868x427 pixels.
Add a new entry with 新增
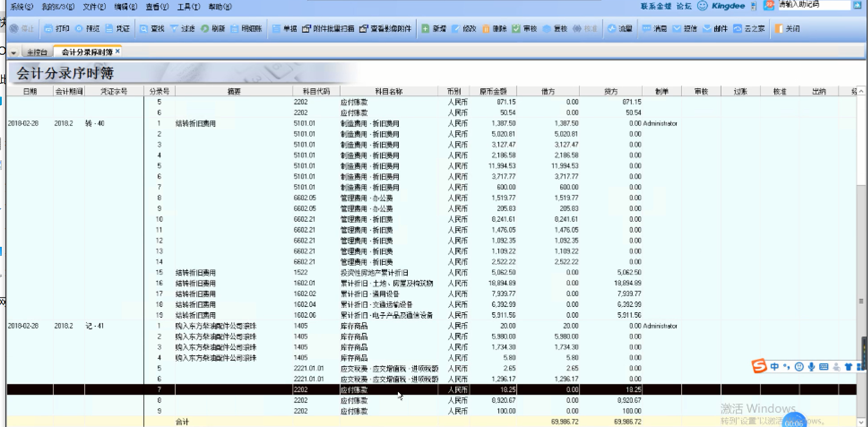[425, 29]
